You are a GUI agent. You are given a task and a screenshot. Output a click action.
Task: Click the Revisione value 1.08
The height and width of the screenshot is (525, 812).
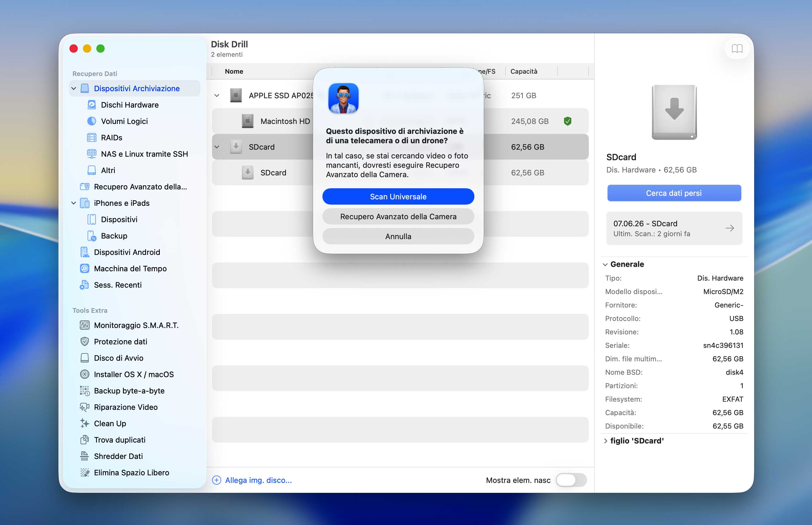(736, 332)
